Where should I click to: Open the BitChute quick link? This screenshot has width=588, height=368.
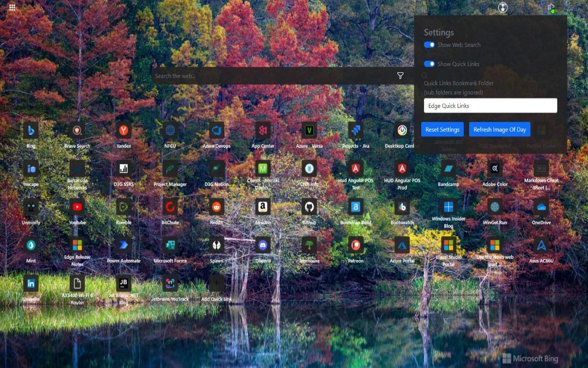170,207
